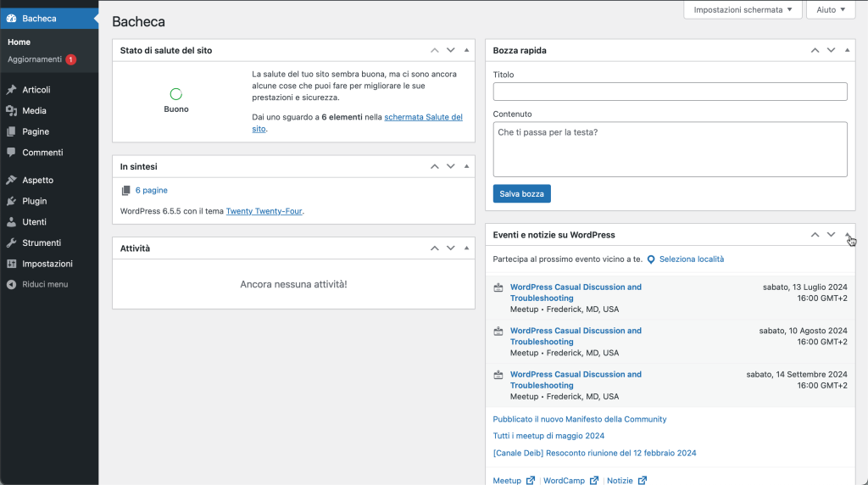
Task: Open the Meetup footer link
Action: click(507, 480)
